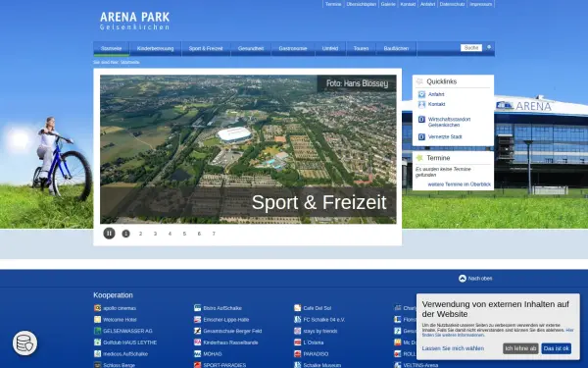Click the Übersichtsplan link in the top bar
The image size is (588, 368).
(x=362, y=4)
